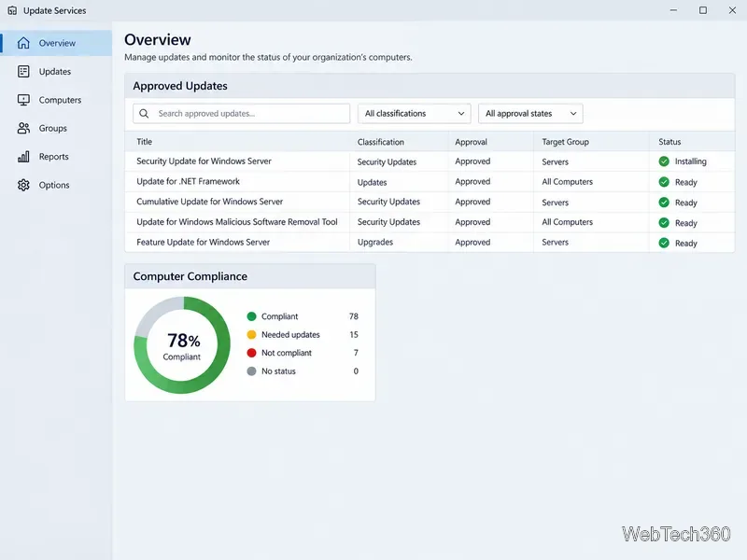Click status check icon for Feature Update row
747x560 pixels.
pos(664,243)
